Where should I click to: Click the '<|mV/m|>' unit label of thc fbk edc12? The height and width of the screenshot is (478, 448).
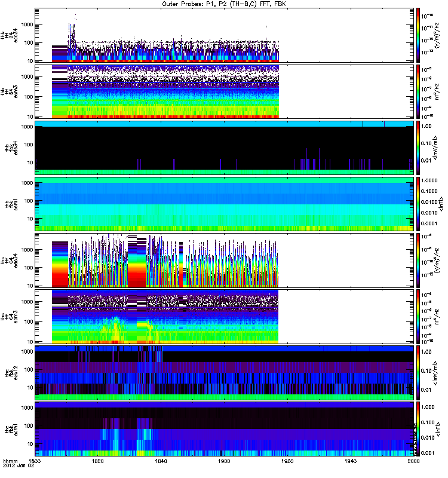coord(435,373)
